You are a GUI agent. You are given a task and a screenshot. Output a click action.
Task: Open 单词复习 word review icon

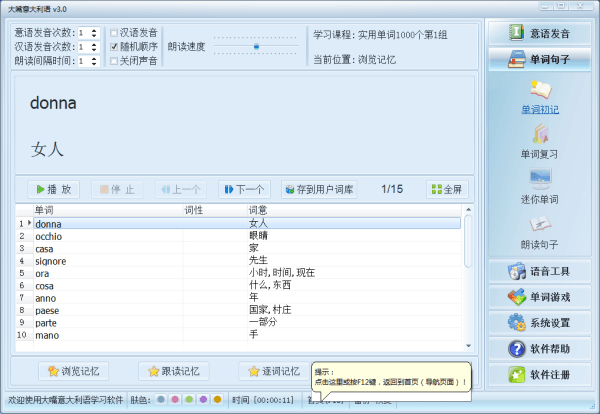click(540, 135)
